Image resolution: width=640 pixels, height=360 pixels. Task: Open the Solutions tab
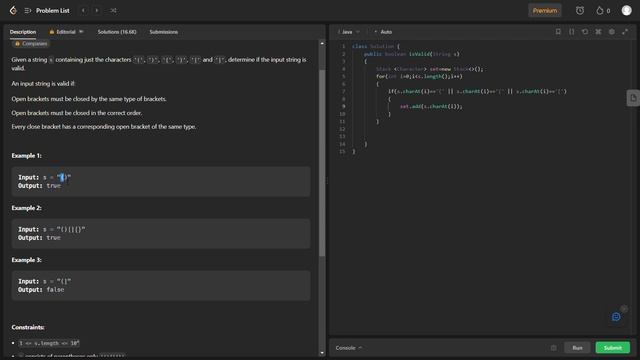tap(117, 32)
